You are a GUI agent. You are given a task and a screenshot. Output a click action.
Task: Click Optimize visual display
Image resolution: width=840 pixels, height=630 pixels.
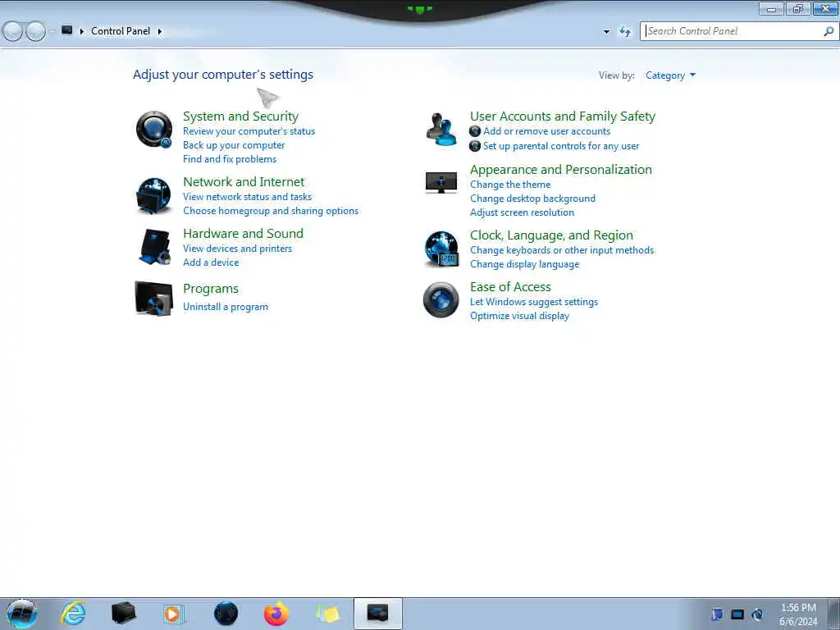(x=519, y=316)
